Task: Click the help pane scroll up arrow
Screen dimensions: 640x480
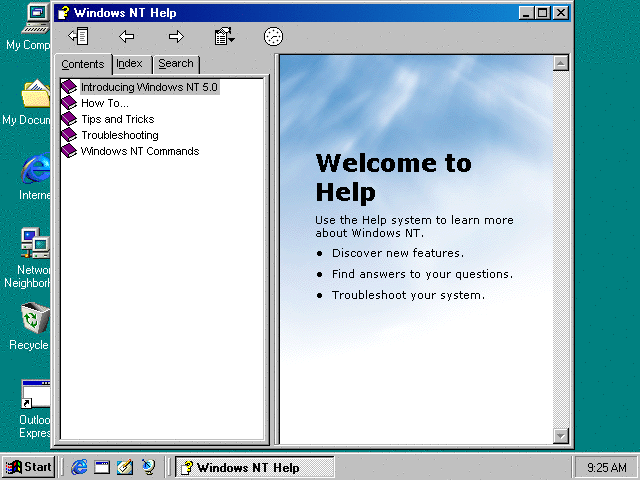Action: pyautogui.click(x=561, y=63)
